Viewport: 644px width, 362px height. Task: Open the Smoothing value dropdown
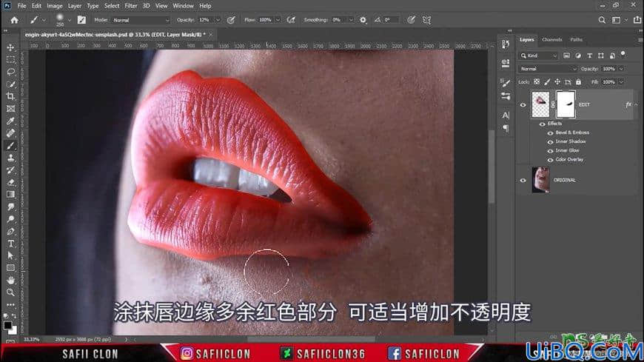[x=351, y=20]
